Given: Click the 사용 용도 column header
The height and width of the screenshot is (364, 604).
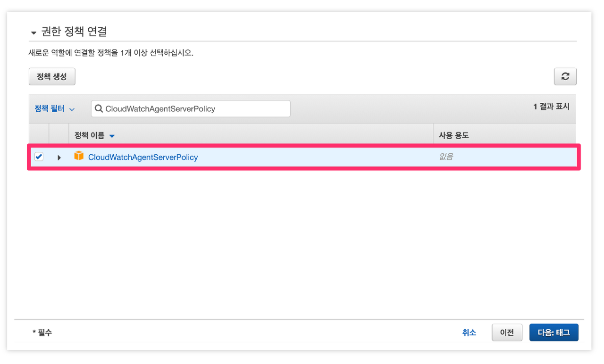Looking at the screenshot, I should click(453, 136).
